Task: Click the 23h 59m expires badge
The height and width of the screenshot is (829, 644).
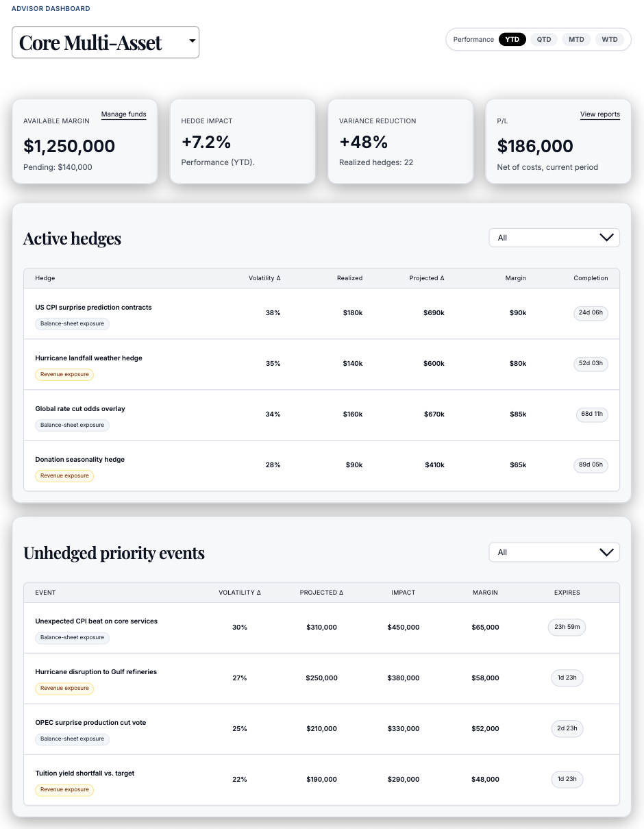Action: pos(567,627)
